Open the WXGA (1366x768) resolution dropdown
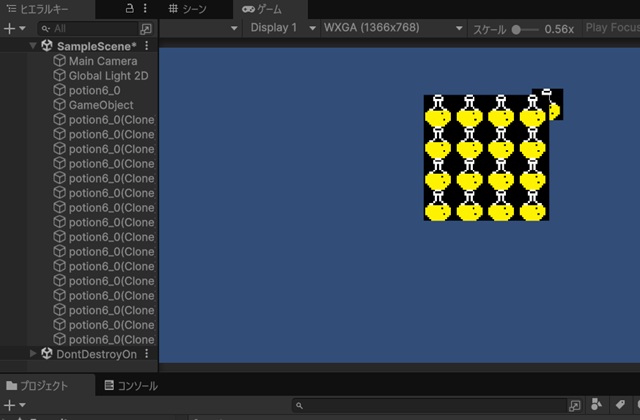Viewport: 640px width, 420px height. tap(393, 28)
